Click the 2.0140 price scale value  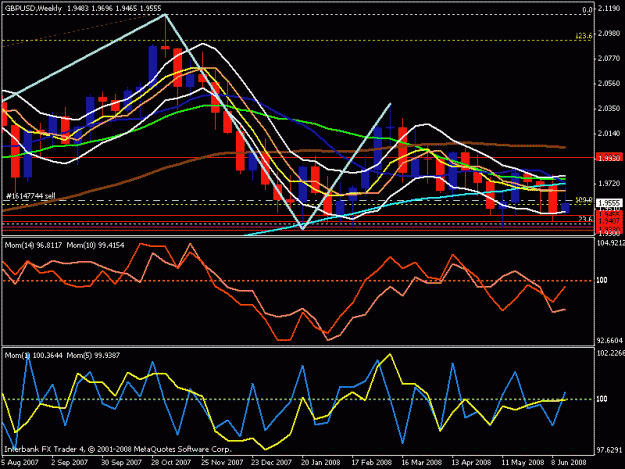click(x=609, y=133)
